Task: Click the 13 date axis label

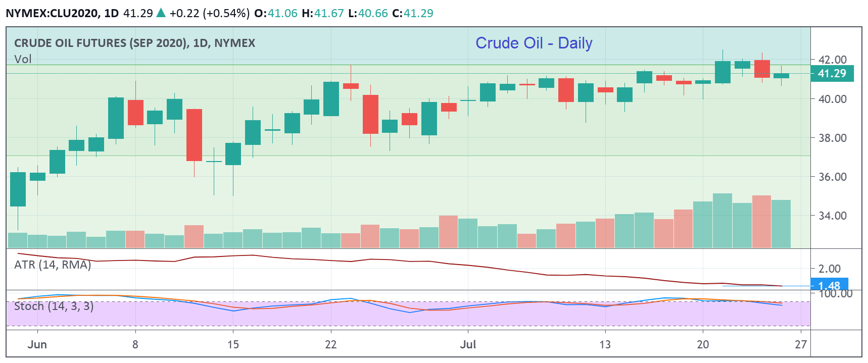Action: 605,344
